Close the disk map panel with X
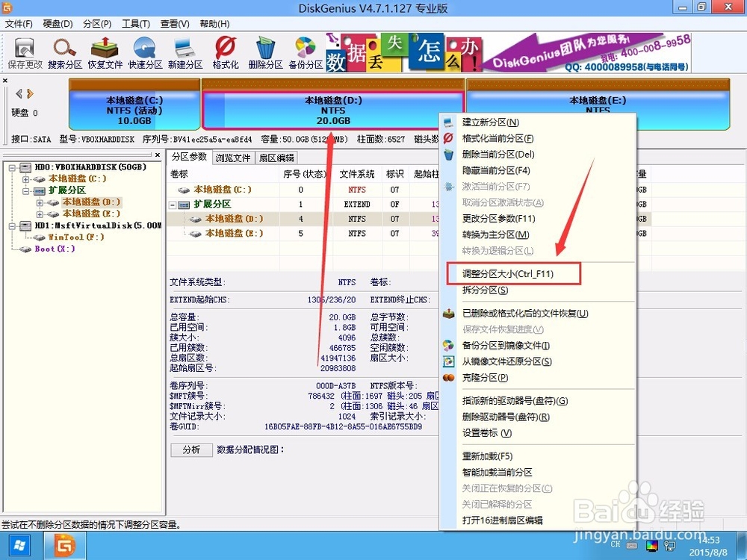The height and width of the screenshot is (560, 747). pos(4,81)
